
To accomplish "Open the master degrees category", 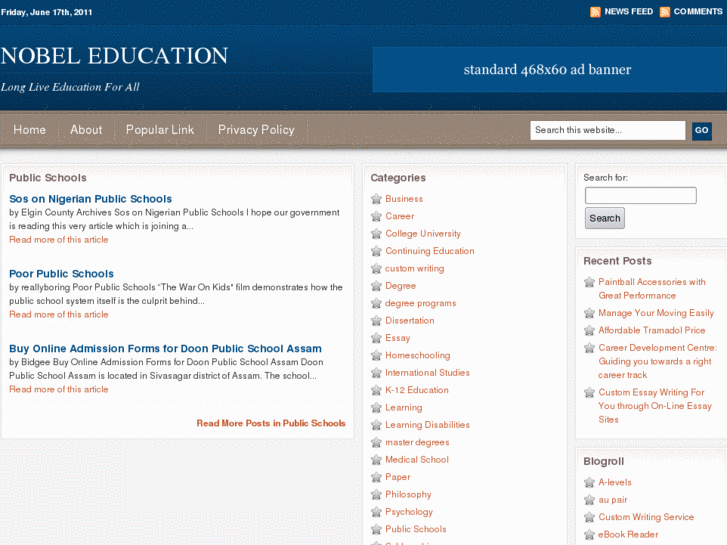I will click(417, 442).
